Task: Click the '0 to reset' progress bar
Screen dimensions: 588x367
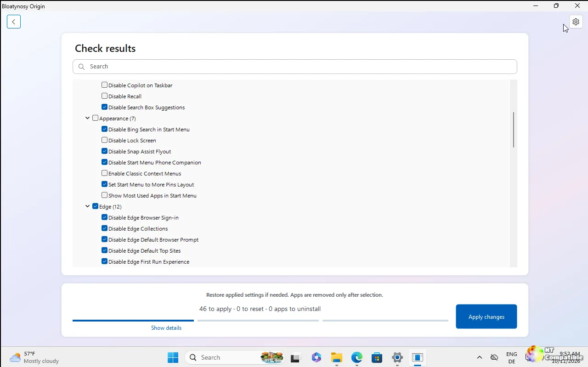Action: point(258,321)
